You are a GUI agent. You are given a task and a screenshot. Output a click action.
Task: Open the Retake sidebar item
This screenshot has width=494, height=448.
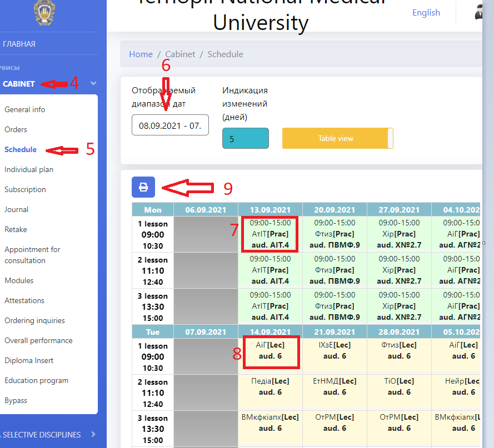(16, 229)
